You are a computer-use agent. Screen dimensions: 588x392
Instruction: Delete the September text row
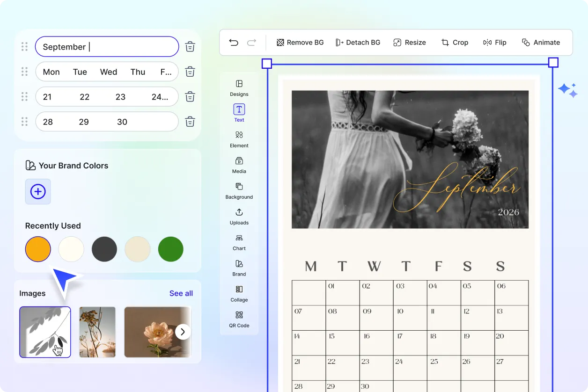(190, 47)
